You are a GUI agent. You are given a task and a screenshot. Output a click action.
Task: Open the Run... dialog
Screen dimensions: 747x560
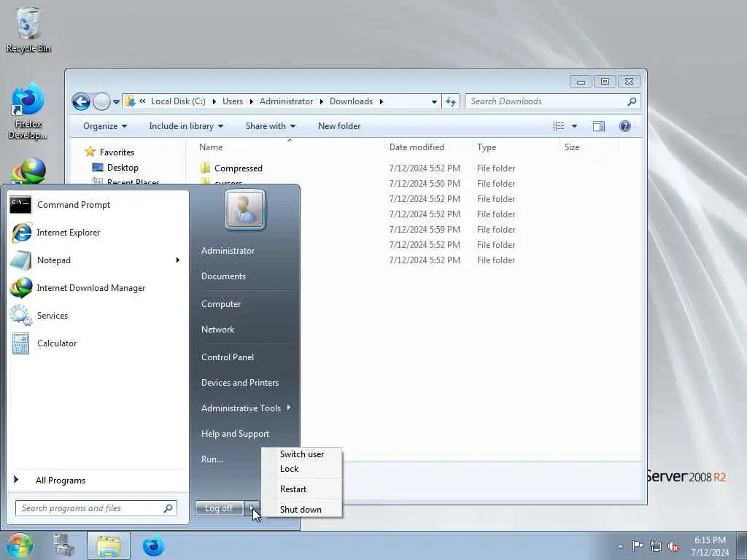click(212, 459)
